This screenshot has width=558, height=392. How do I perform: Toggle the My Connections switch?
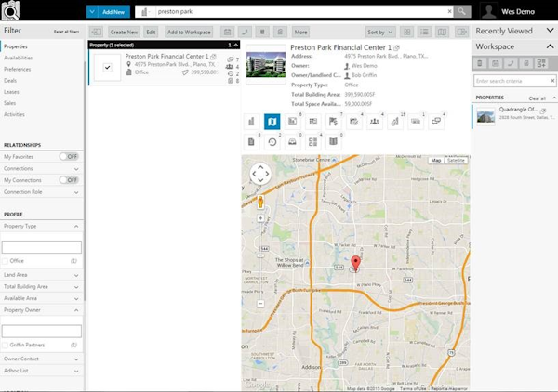coord(70,179)
